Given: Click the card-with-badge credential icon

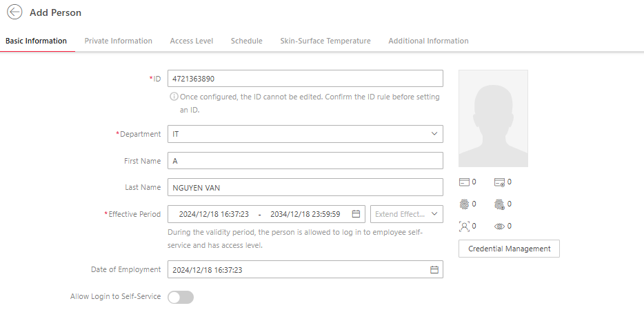Looking at the screenshot, I should tap(499, 182).
